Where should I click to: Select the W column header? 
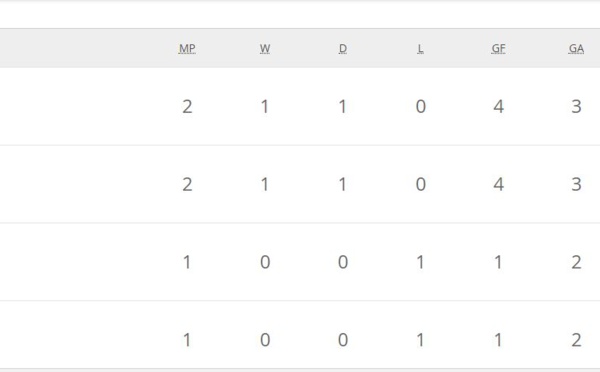point(265,49)
